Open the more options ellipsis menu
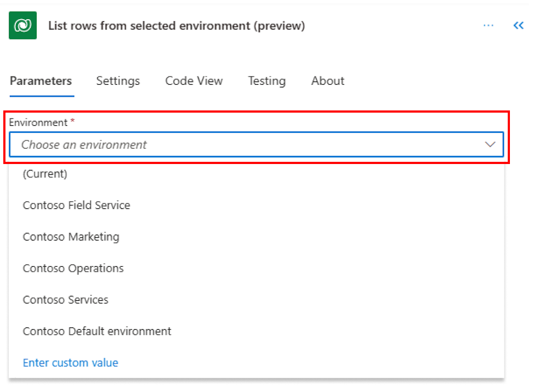The height and width of the screenshot is (392, 534). click(488, 26)
